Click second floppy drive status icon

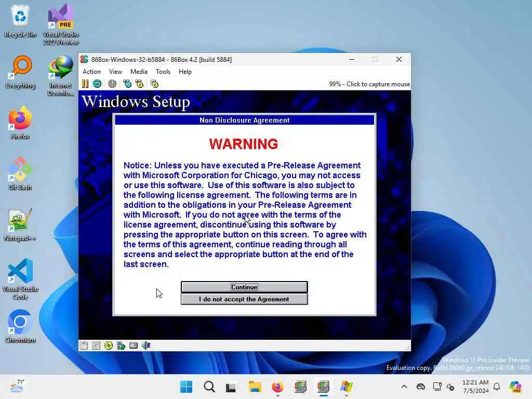point(96,345)
